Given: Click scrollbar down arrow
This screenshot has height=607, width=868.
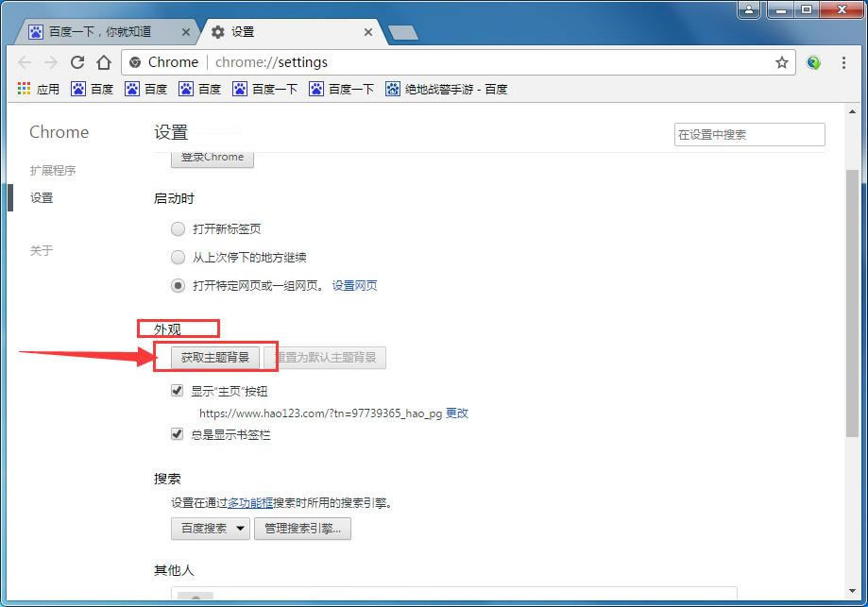Looking at the screenshot, I should (x=853, y=591).
